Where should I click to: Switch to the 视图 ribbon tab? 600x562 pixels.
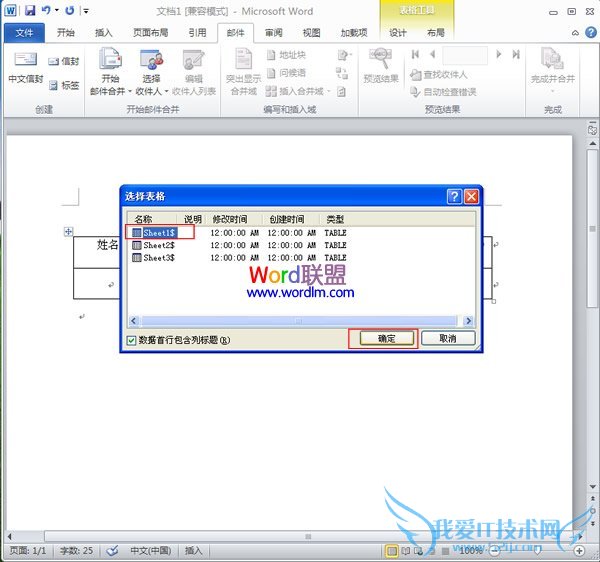click(x=311, y=33)
